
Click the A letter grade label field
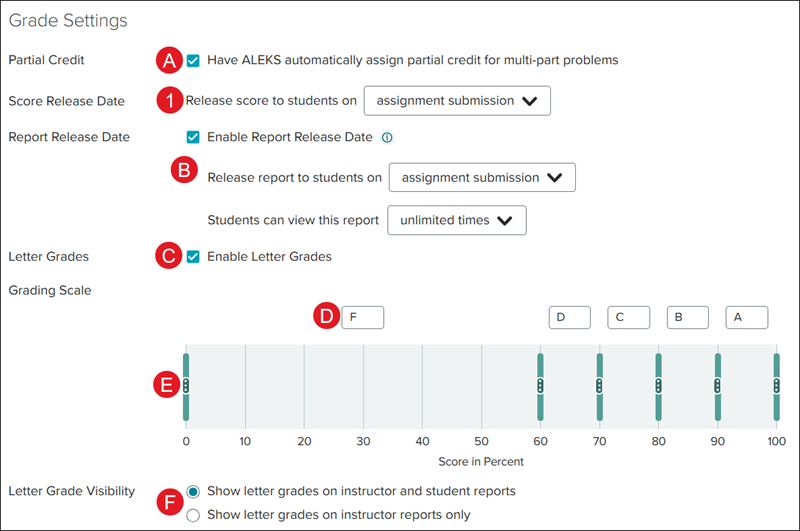[747, 317]
